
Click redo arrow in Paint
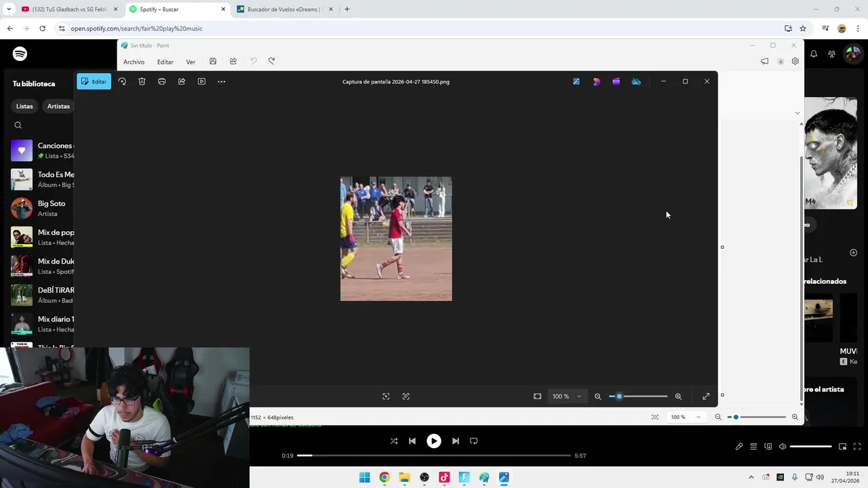(x=271, y=61)
